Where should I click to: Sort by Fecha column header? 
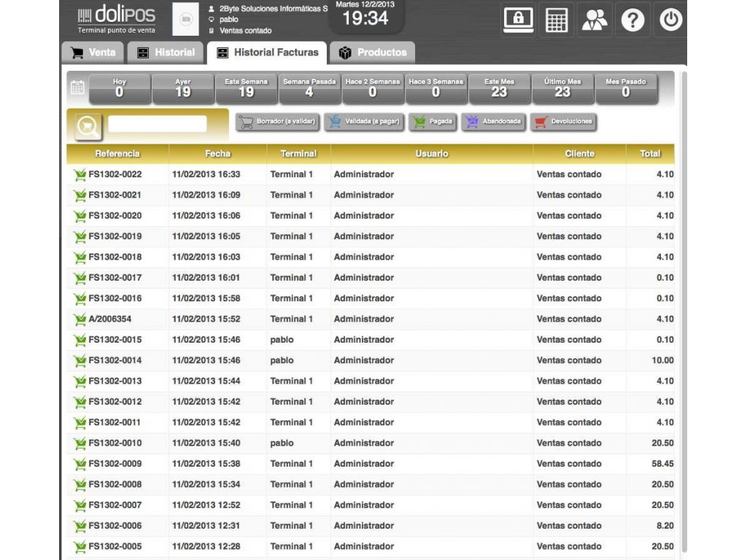(217, 154)
